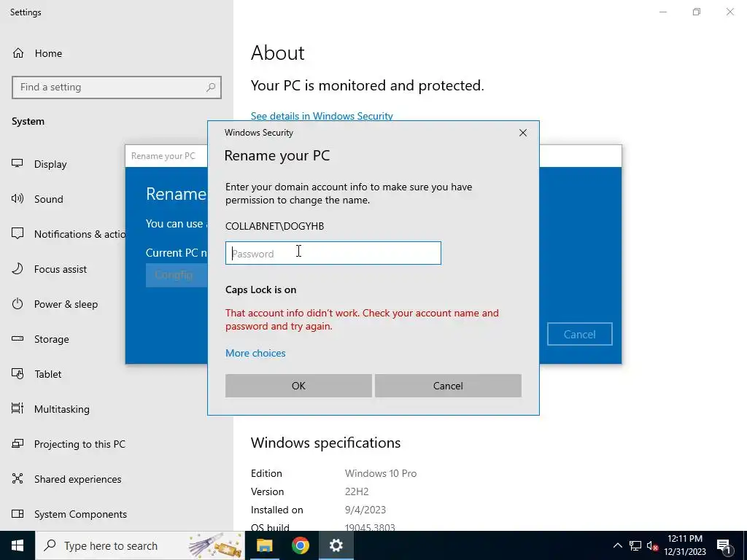Open the notification action center

coord(724,546)
